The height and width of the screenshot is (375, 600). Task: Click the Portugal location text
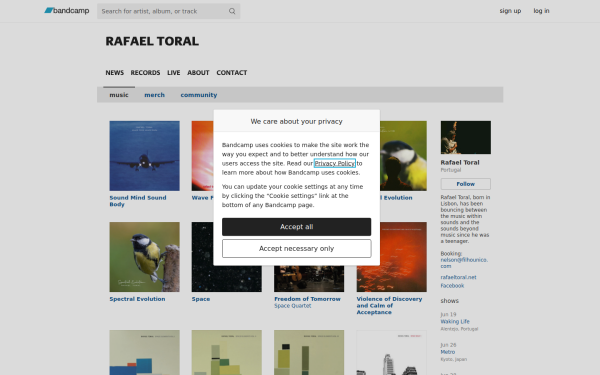coord(450,170)
